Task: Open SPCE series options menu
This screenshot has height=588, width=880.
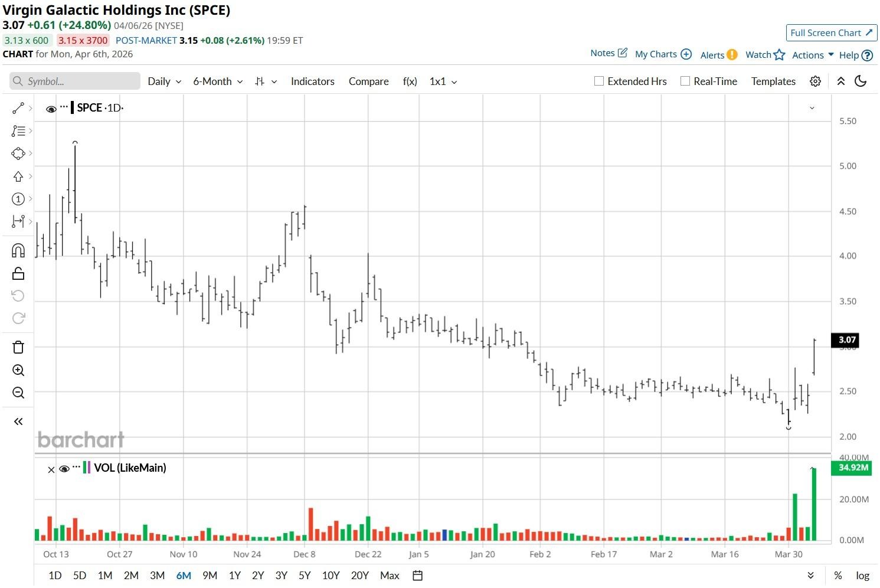Action: tap(64, 107)
